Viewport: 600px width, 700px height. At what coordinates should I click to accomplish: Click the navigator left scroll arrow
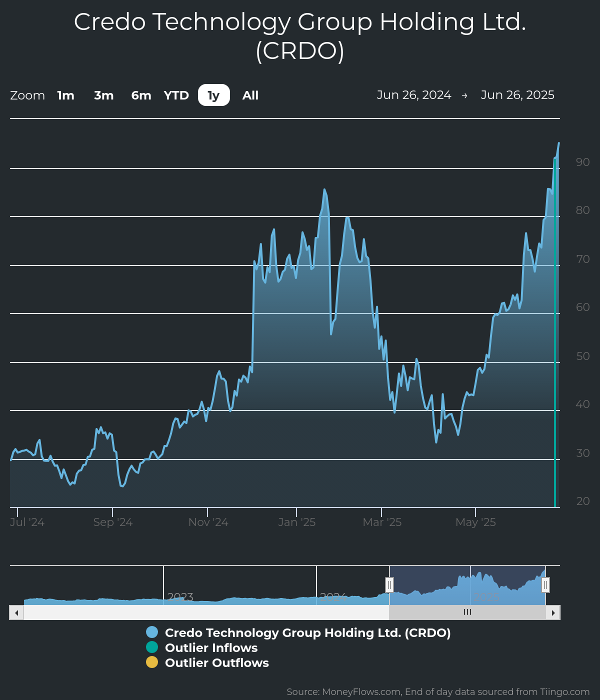pyautogui.click(x=16, y=612)
